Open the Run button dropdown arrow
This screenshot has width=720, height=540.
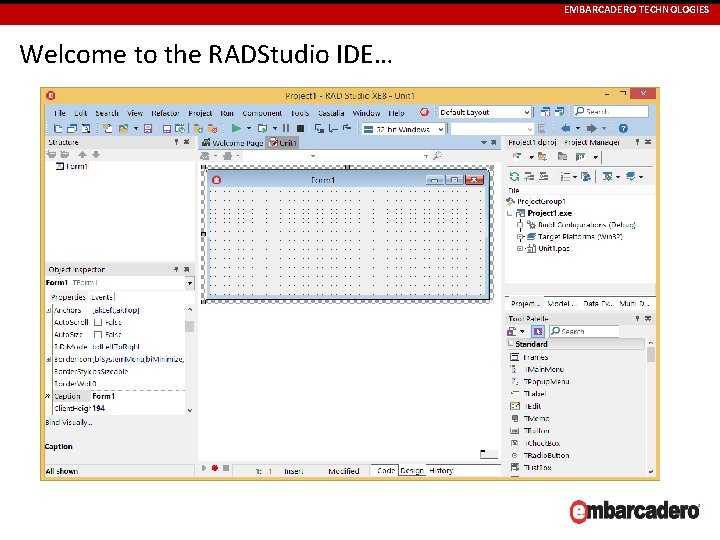click(249, 129)
